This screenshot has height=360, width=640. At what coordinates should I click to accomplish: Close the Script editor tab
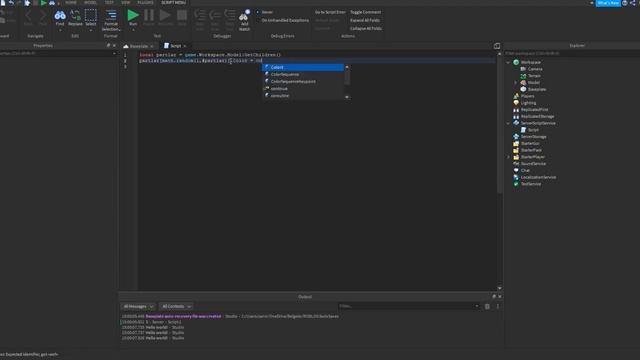tap(185, 46)
